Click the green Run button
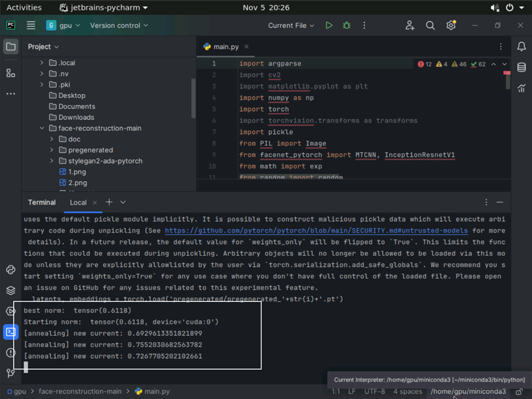 point(329,25)
